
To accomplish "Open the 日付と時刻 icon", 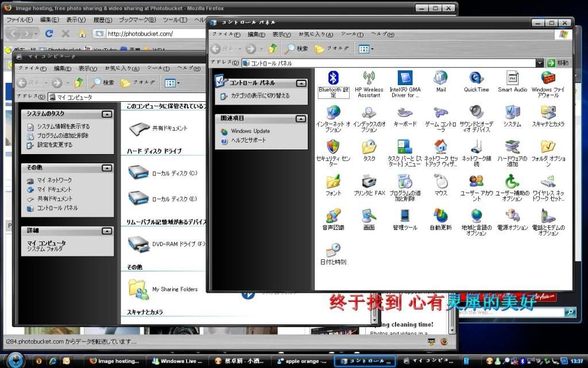I will [333, 250].
